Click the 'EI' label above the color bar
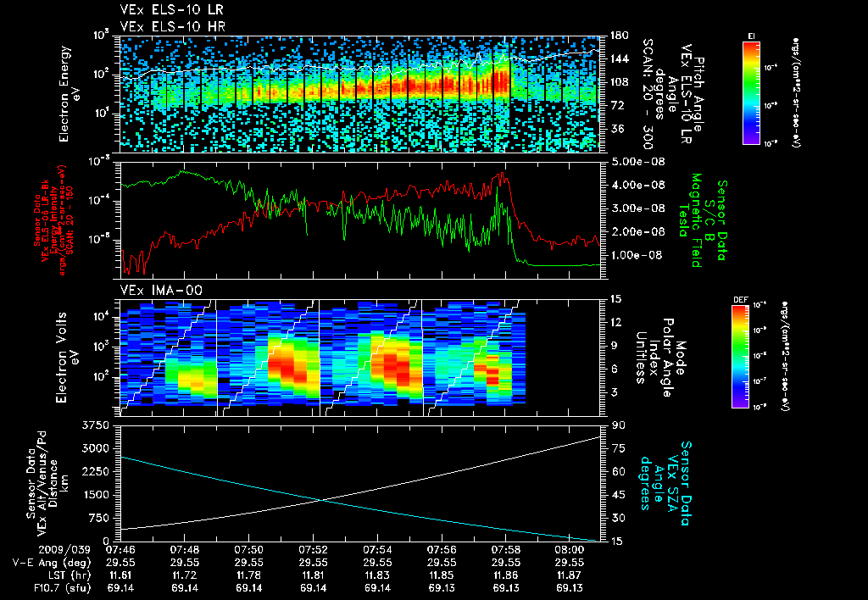This screenshot has height=600, width=868. [x=751, y=36]
